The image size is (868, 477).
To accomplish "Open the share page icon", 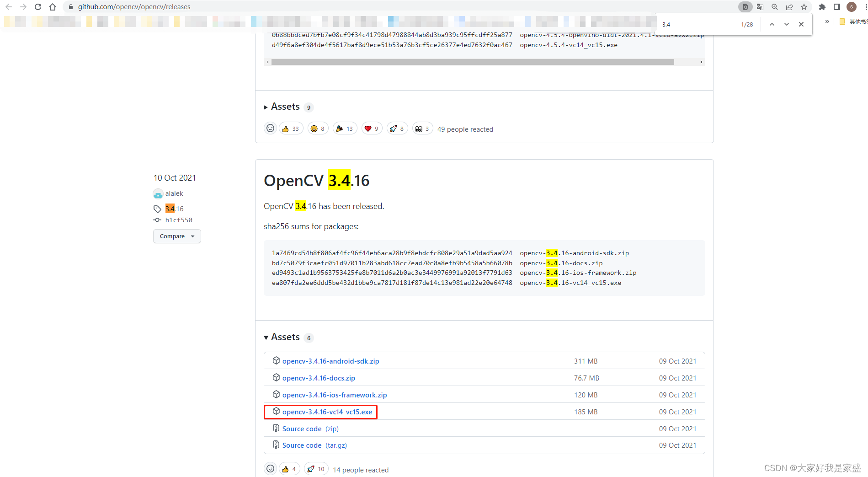I will tap(789, 7).
